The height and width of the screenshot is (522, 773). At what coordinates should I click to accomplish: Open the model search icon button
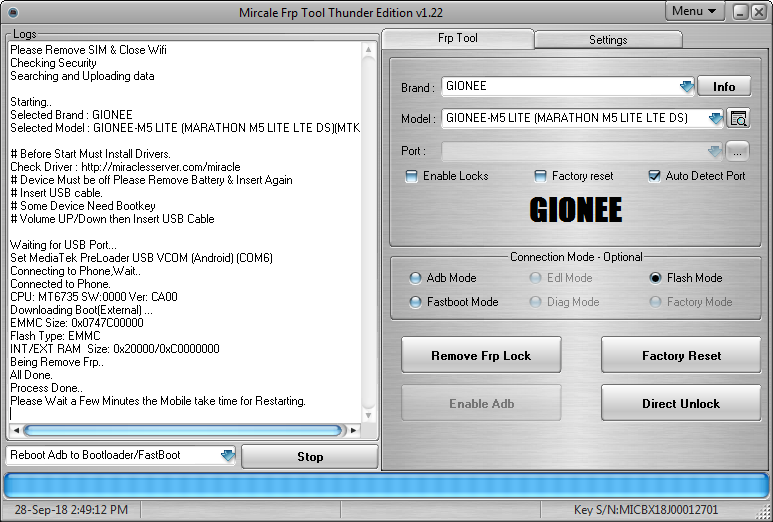tap(738, 119)
